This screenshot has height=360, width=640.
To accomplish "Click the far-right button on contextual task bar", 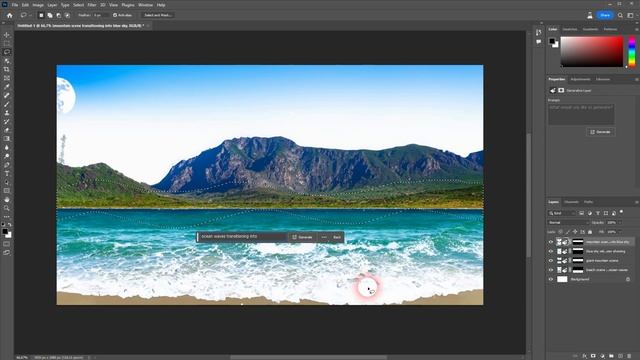I will [x=337, y=237].
